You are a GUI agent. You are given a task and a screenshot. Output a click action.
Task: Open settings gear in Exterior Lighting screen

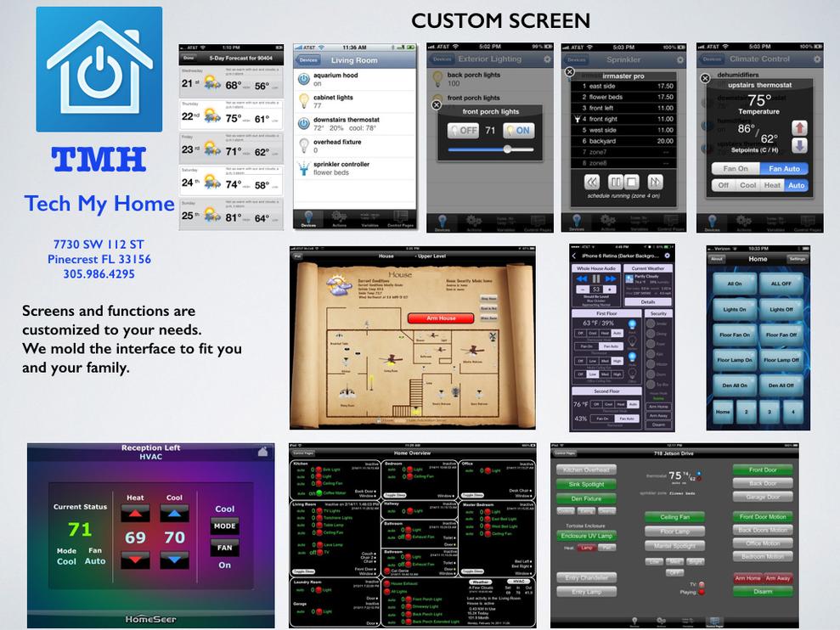tap(547, 59)
